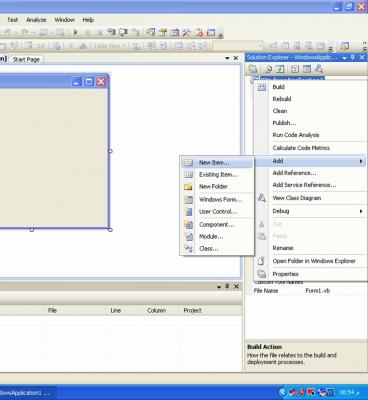Select Publish... in the context menu
The width and height of the screenshot is (368, 400).
[284, 123]
